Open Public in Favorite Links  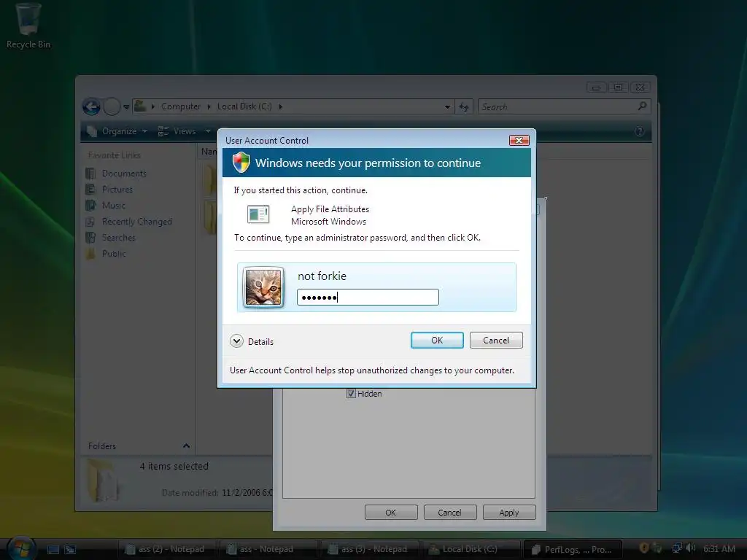tap(114, 253)
